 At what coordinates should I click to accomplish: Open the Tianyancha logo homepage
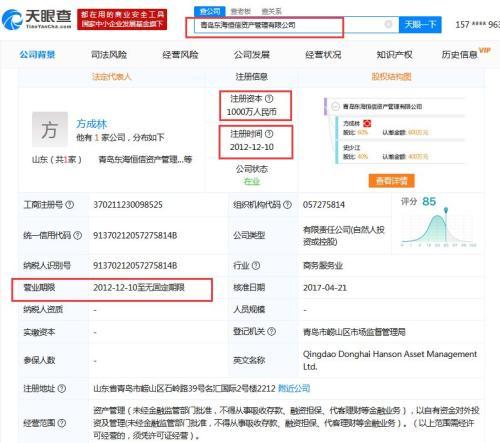[37, 19]
